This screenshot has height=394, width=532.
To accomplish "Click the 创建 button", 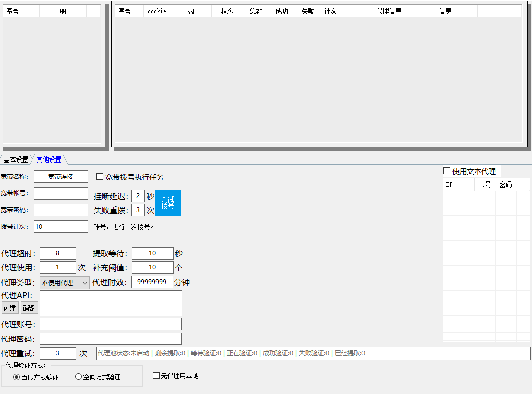I will (9, 307).
